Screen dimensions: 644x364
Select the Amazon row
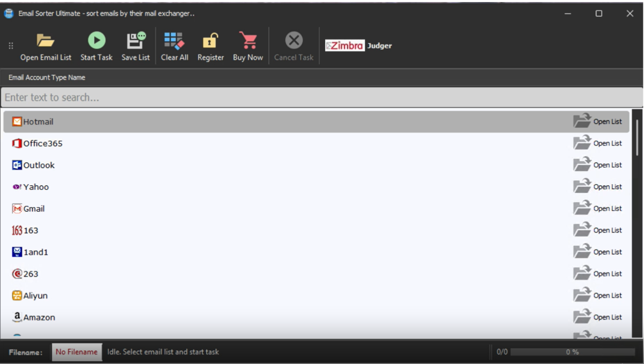pyautogui.click(x=316, y=317)
